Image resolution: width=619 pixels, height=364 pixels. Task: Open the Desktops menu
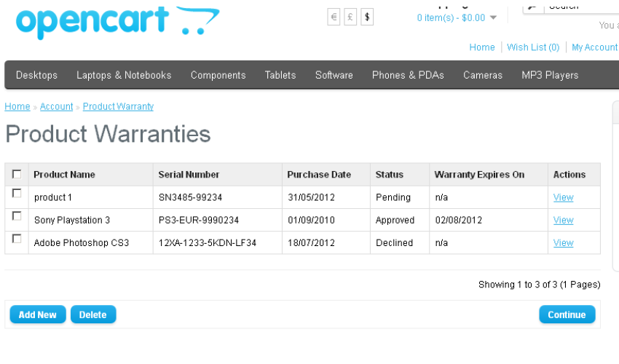[x=36, y=75]
